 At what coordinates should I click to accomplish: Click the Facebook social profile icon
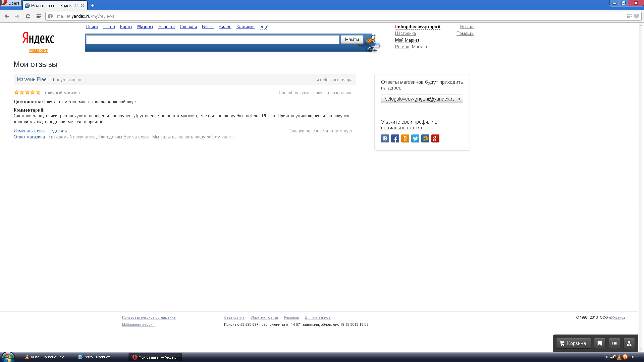(x=395, y=138)
